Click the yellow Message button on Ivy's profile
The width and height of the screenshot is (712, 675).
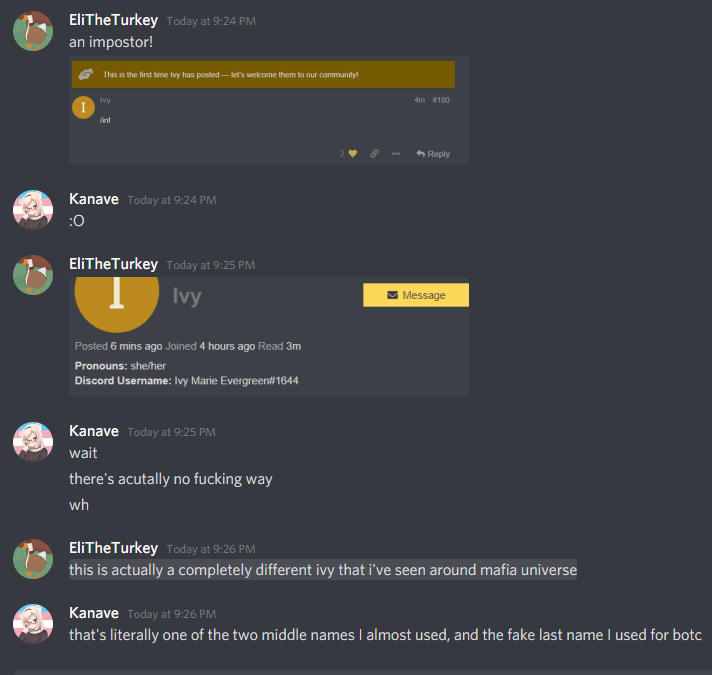(x=416, y=295)
